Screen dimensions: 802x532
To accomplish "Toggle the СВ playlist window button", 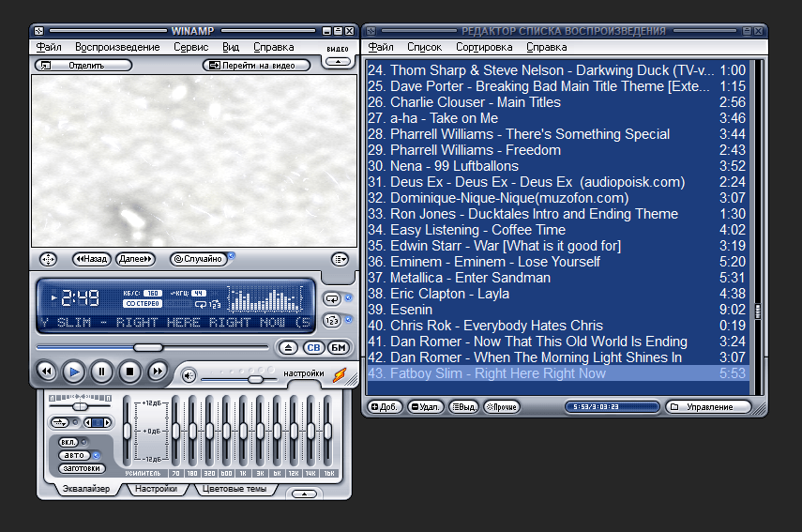I will (313, 348).
